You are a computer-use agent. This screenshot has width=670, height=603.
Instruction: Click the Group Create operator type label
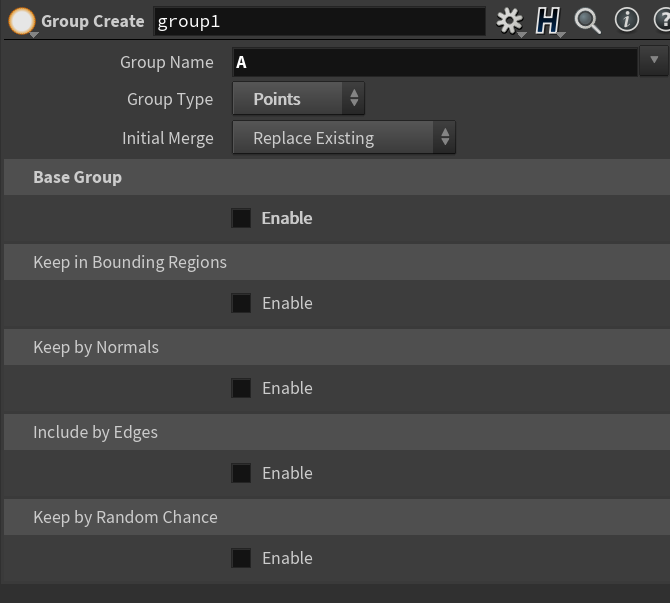[x=93, y=21]
